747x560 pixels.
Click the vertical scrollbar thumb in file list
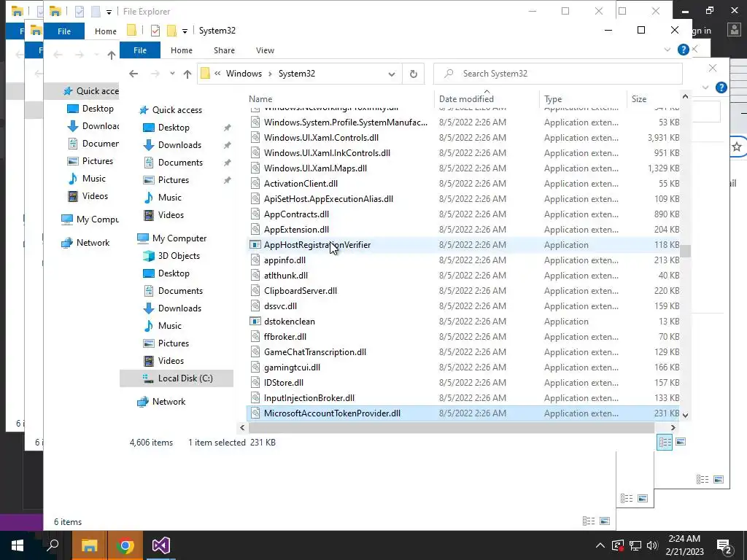[685, 251]
